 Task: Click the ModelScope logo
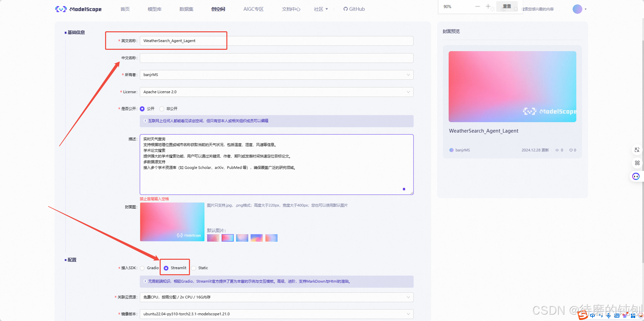click(78, 9)
